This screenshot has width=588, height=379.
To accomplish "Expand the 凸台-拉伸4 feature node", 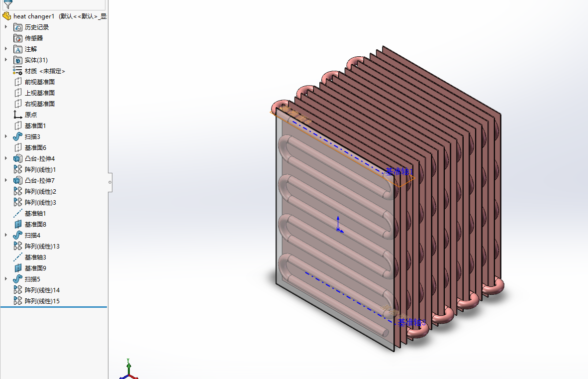I will click(6, 158).
